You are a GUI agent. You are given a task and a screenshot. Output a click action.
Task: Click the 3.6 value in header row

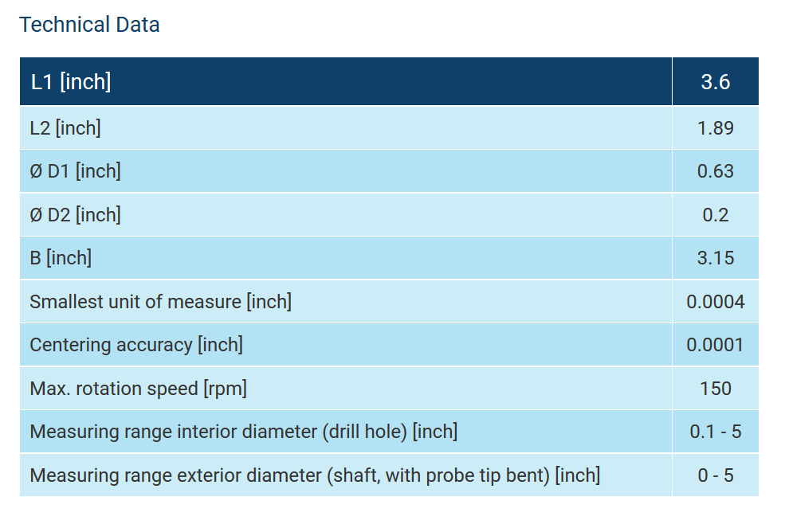pyautogui.click(x=715, y=81)
